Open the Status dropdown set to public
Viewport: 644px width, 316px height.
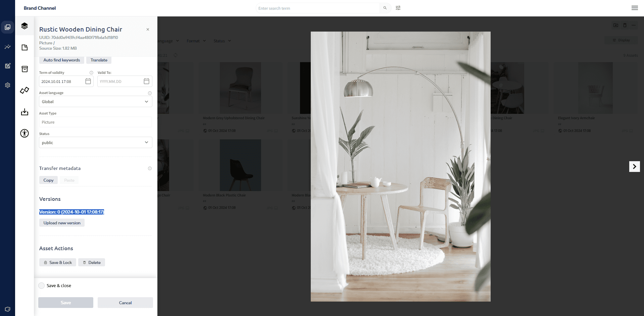(x=95, y=143)
